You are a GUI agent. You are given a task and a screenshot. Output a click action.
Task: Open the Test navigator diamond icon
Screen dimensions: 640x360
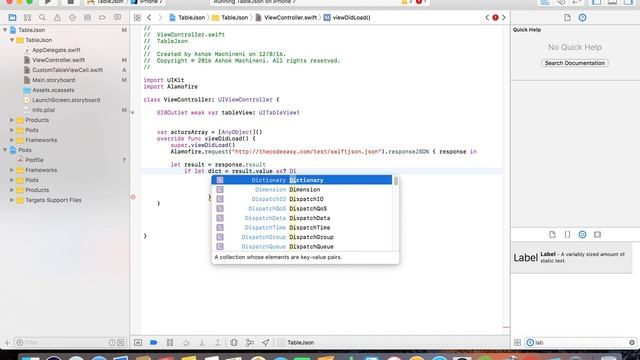(x=72, y=18)
